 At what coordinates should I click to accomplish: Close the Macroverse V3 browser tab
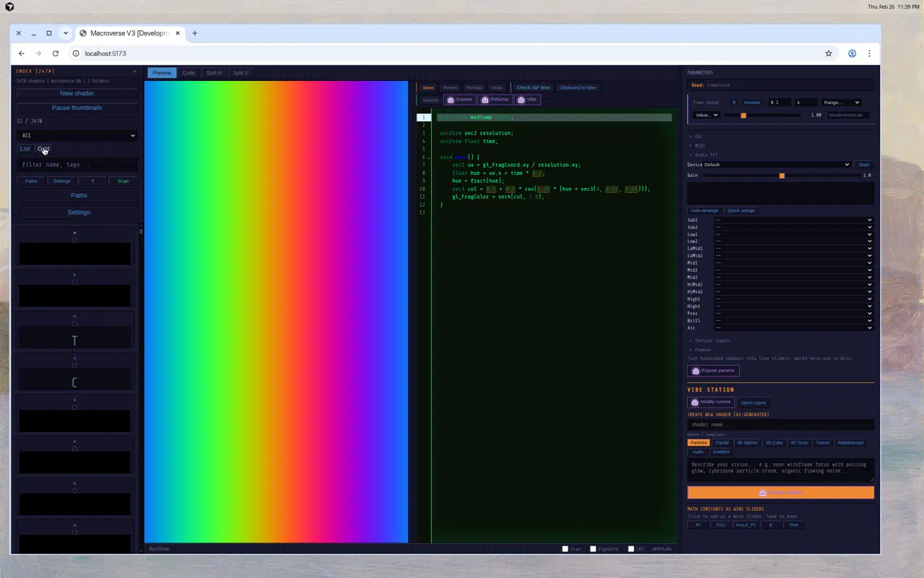(178, 33)
